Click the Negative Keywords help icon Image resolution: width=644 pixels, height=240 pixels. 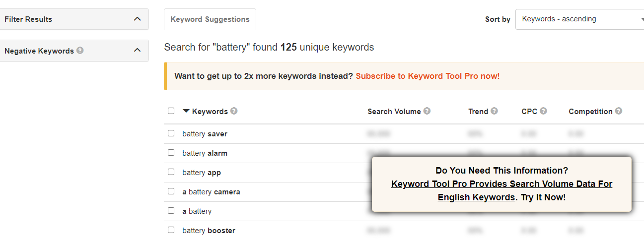(80, 51)
